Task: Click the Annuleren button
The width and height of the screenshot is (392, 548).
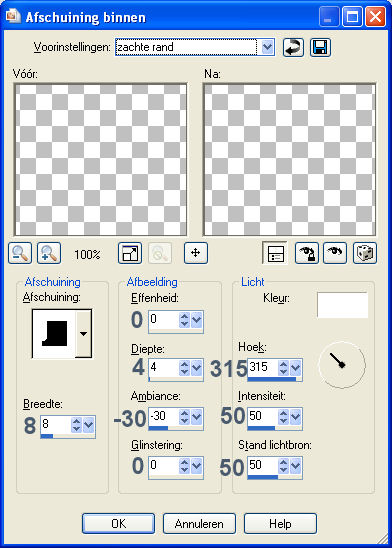Action: click(199, 524)
